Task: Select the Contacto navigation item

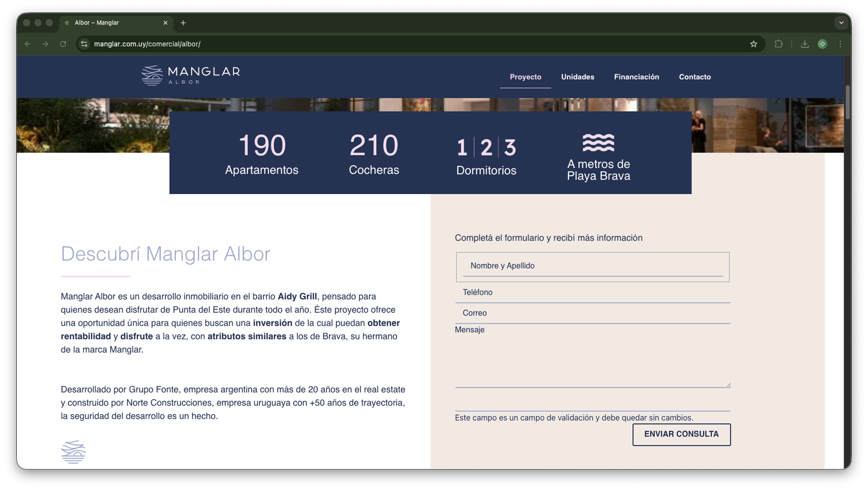Action: (x=694, y=77)
